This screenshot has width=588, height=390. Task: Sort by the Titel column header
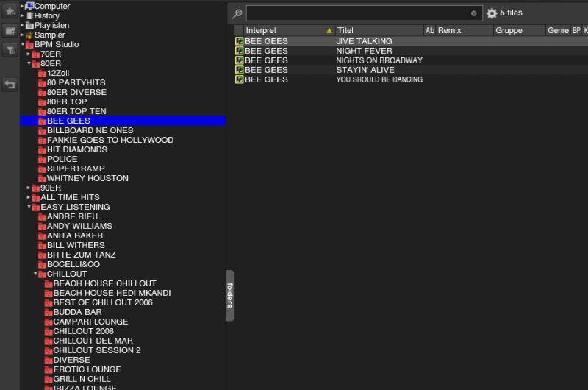[x=379, y=30]
